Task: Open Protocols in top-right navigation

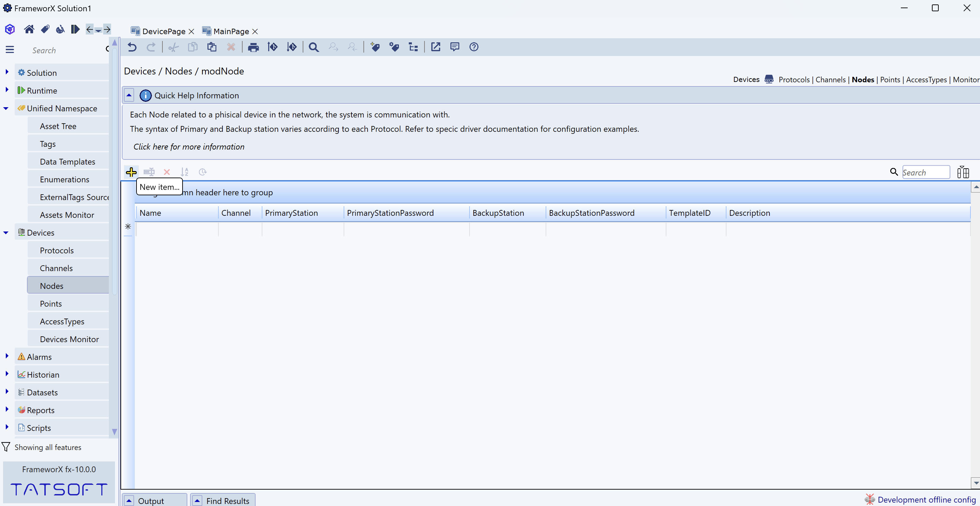Action: coord(794,80)
